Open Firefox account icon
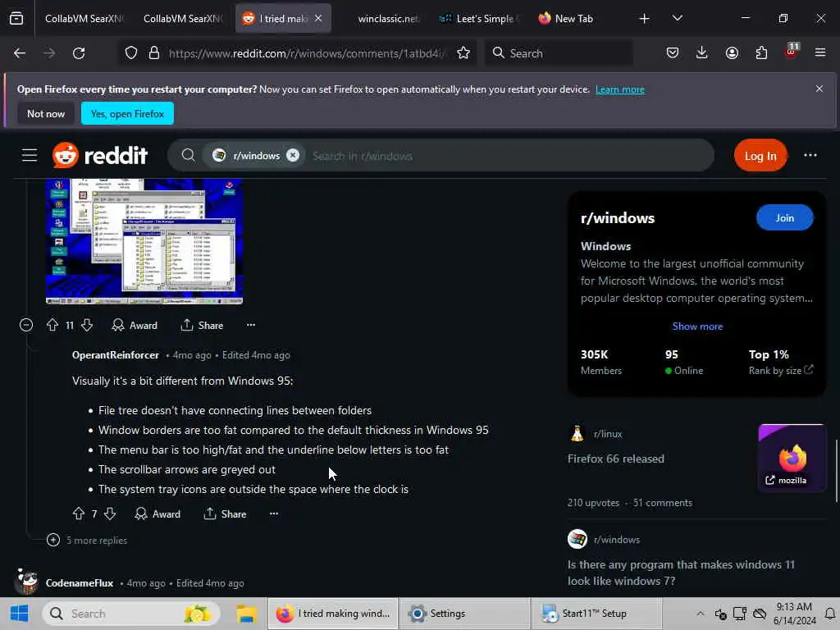Screen dimensions: 840x630 pyautogui.click(x=732, y=53)
